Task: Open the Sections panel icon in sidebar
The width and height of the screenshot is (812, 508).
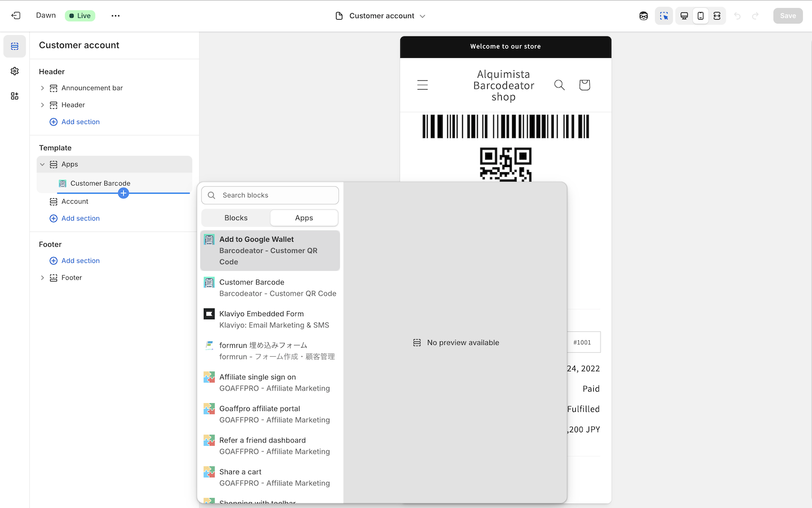Action: tap(15, 46)
